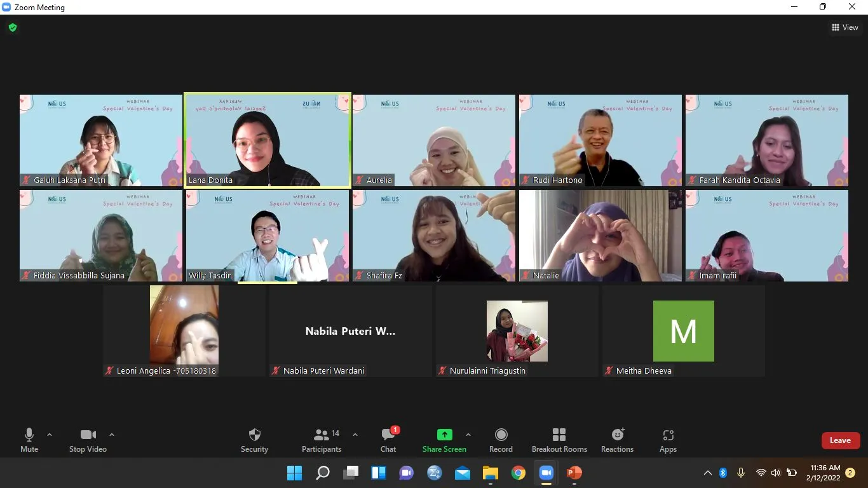Select Willy Tasdin's video tile
The height and width of the screenshot is (488, 868).
click(x=267, y=236)
